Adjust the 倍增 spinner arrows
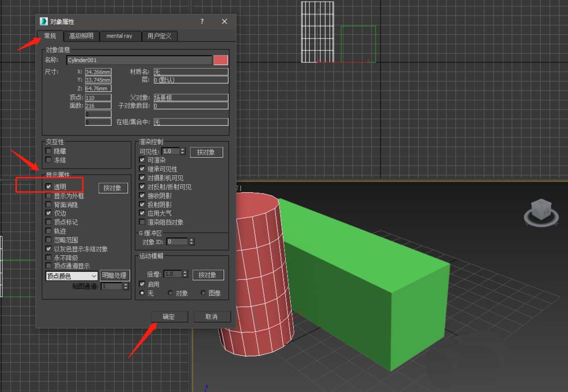Screen dimensions: 568x392 click(185, 274)
